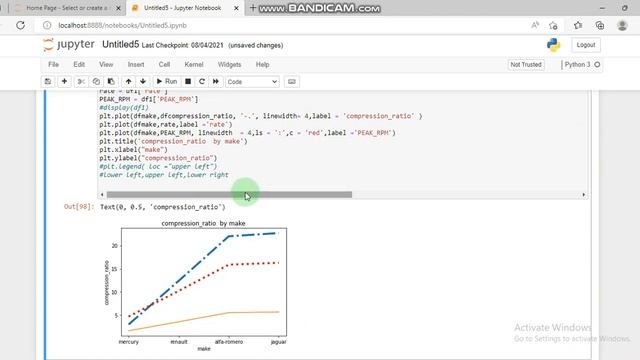Click the Jupyter logo
This screenshot has height=360, width=640.
[x=69, y=44]
